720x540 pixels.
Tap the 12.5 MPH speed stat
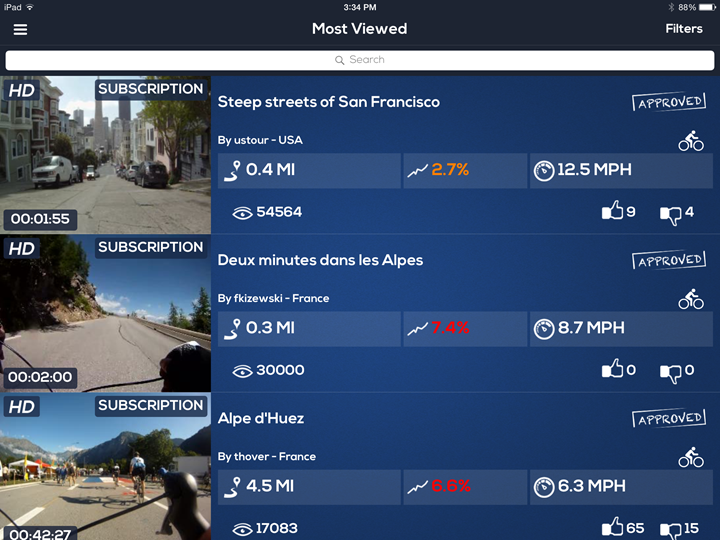621,171
